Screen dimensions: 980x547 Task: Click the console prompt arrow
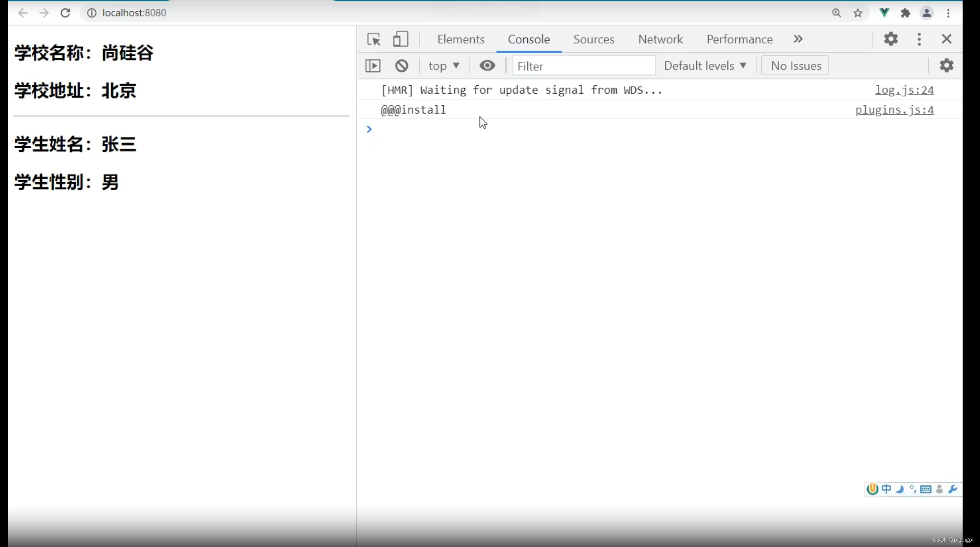pyautogui.click(x=369, y=129)
